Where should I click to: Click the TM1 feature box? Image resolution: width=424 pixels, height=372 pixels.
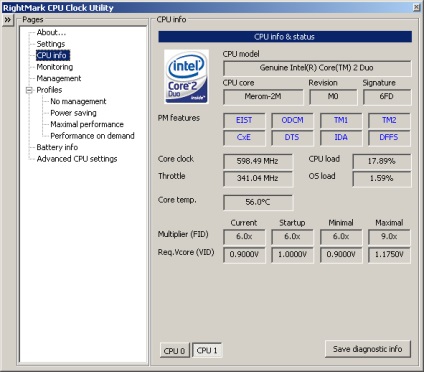[x=341, y=120]
